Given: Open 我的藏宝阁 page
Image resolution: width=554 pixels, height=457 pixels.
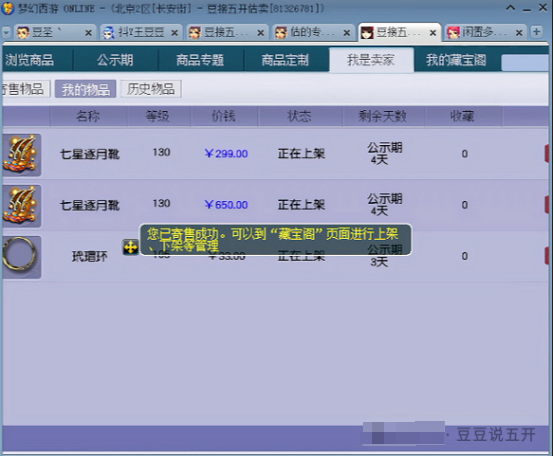Looking at the screenshot, I should [x=456, y=60].
